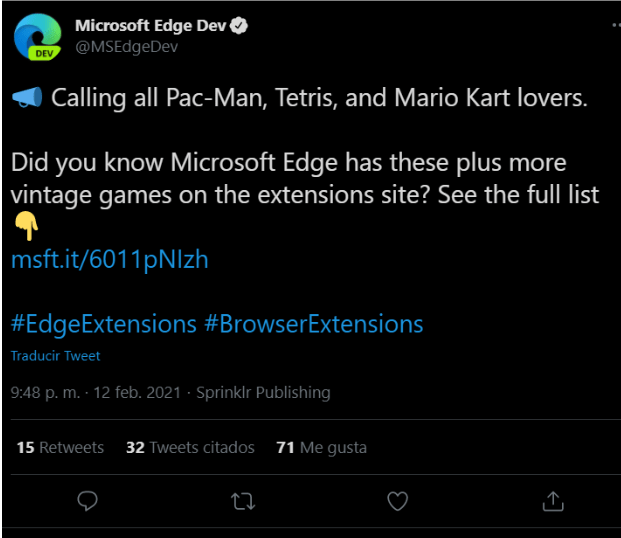Click the Sprinklr Publishing source label
Screen dimensions: 621x538
(263, 392)
